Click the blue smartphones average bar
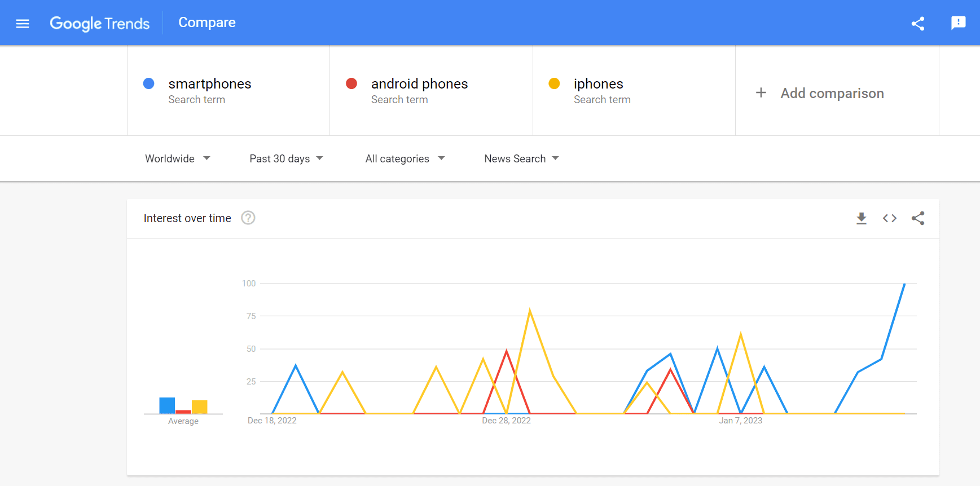980x486 pixels. point(167,405)
